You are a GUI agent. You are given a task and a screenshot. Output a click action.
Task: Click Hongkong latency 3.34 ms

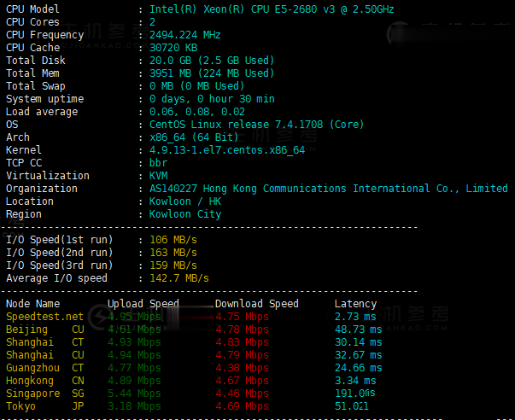355,381
